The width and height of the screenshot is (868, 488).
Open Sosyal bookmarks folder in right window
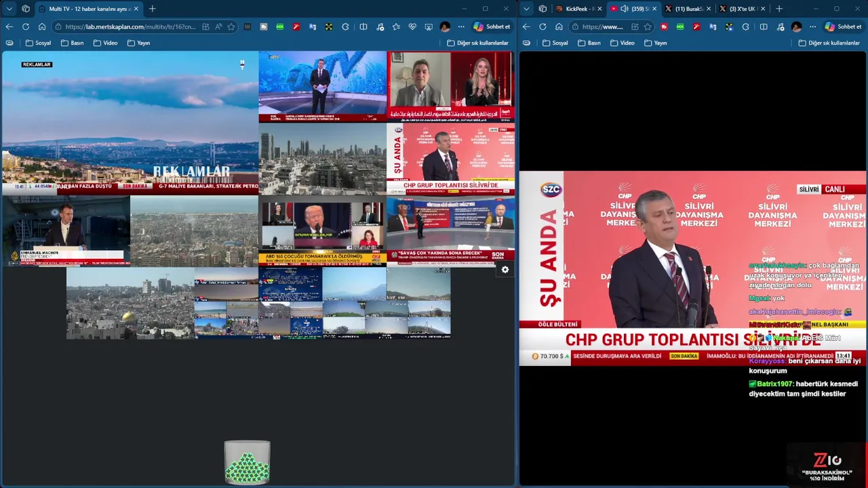point(555,43)
